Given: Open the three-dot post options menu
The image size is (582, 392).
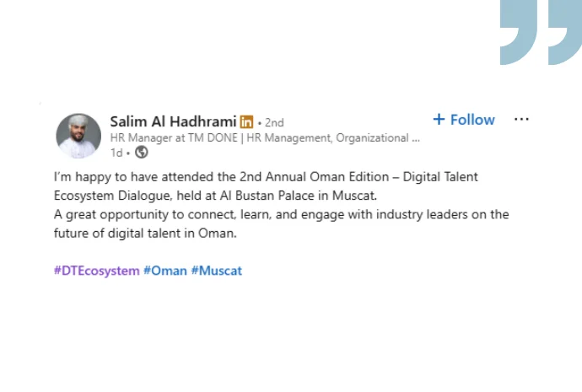Looking at the screenshot, I should point(521,120).
